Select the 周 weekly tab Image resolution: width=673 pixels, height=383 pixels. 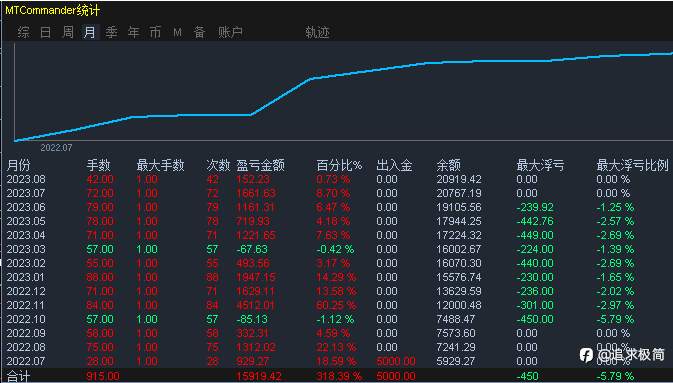coord(68,32)
